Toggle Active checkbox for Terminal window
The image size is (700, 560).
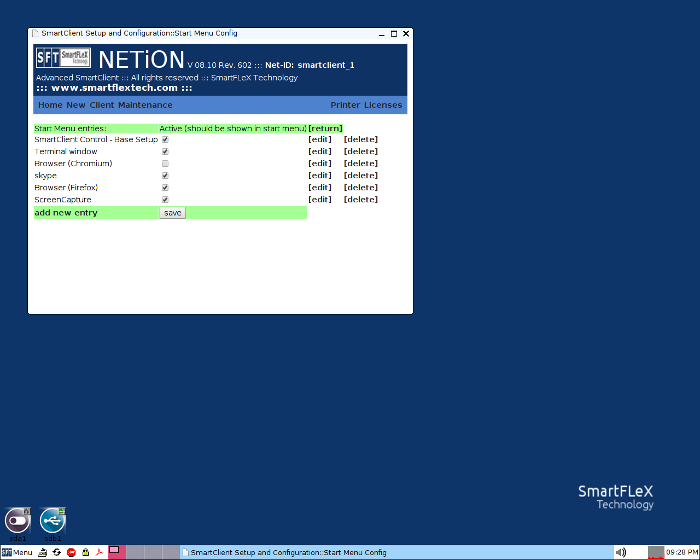click(165, 152)
